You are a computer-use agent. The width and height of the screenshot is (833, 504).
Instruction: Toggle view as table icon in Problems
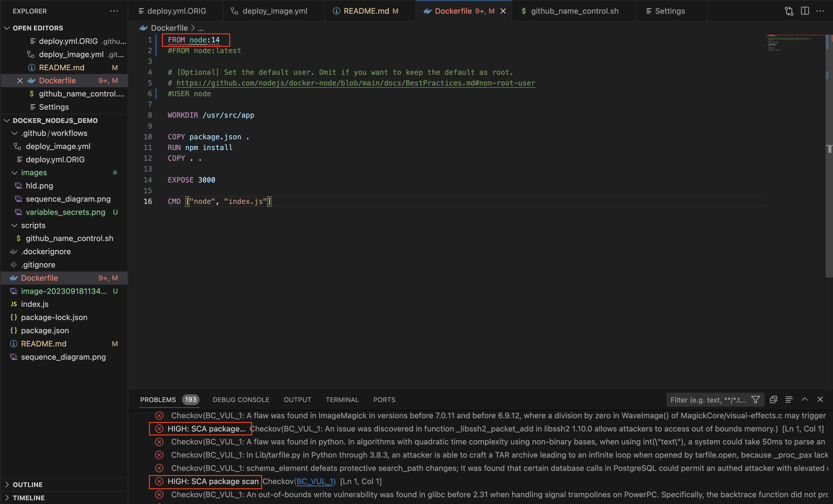pos(789,400)
